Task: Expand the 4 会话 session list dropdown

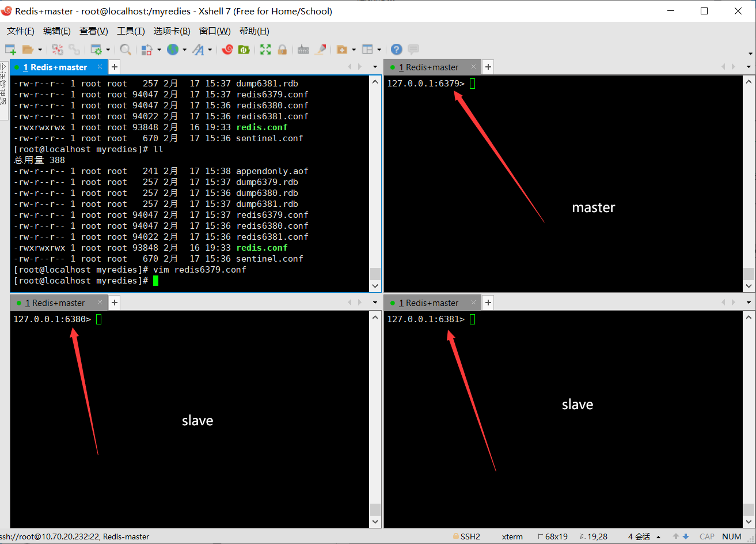Action: (x=658, y=537)
